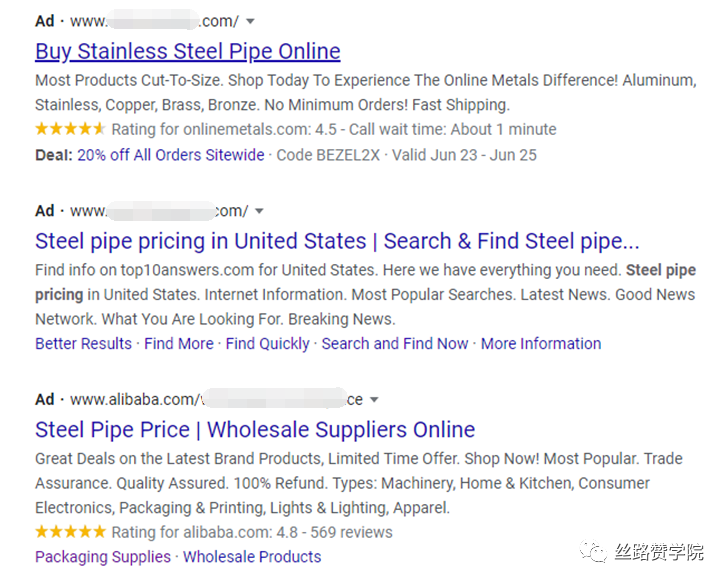Expand the dropdown arrow beside alibaba.com URL
Viewport: 727px width, 584px height.
(374, 400)
